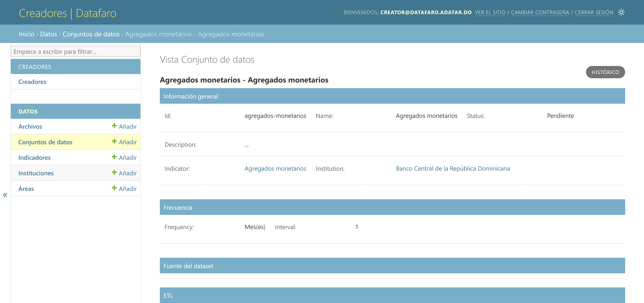Click the Frequency value Mes(es)

pyautogui.click(x=255, y=227)
